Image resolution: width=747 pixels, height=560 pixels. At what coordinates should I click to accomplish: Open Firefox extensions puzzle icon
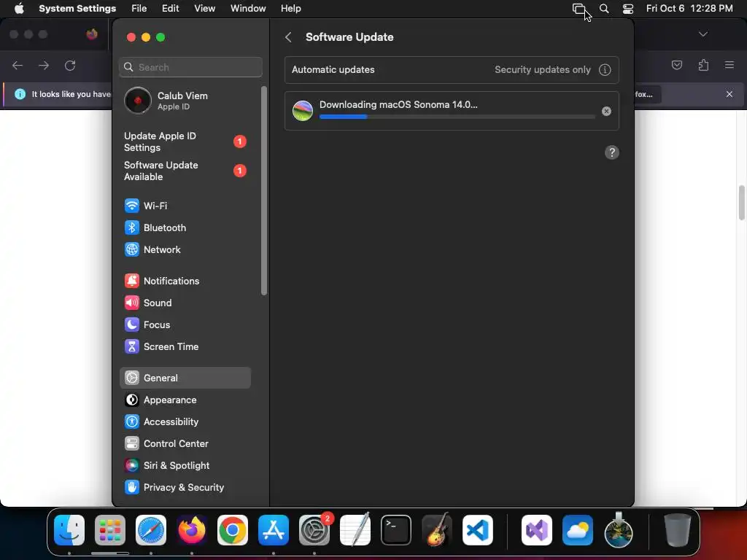[703, 65]
